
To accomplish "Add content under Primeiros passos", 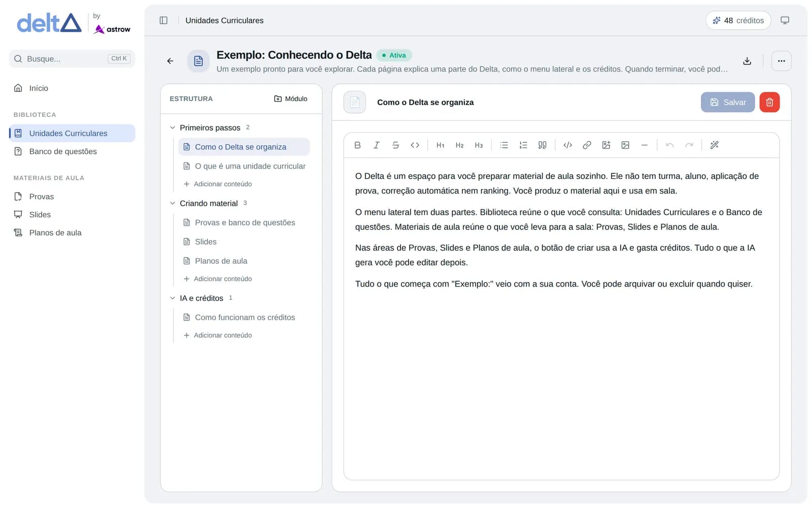I will pos(218,184).
